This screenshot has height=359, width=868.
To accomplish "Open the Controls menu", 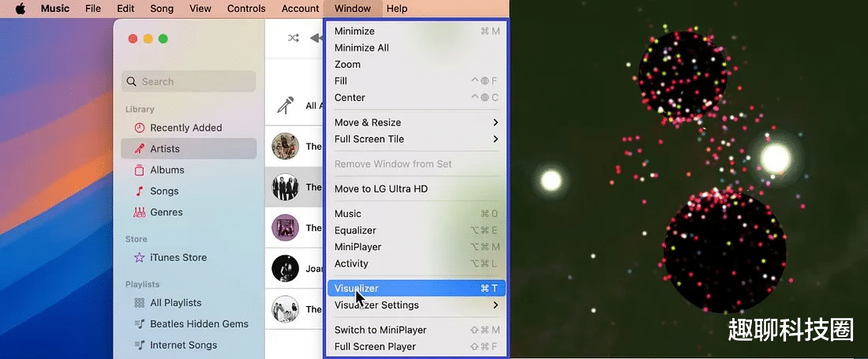I will click(x=246, y=9).
